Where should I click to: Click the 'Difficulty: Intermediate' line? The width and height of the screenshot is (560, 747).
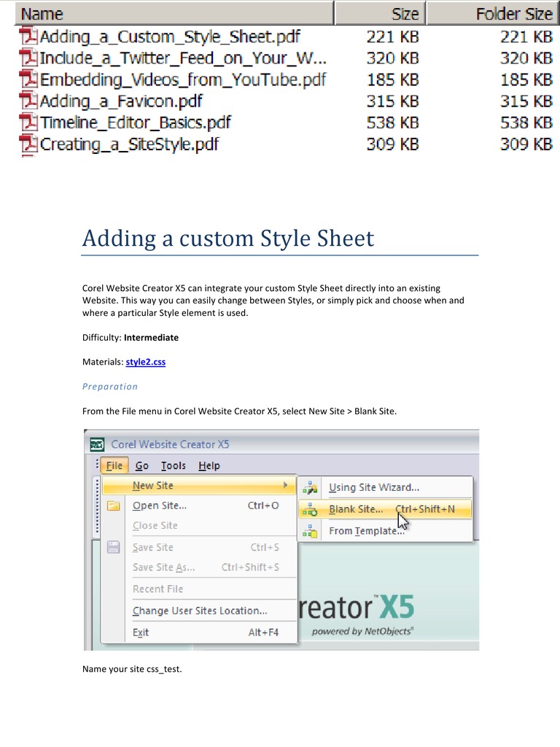tap(131, 337)
